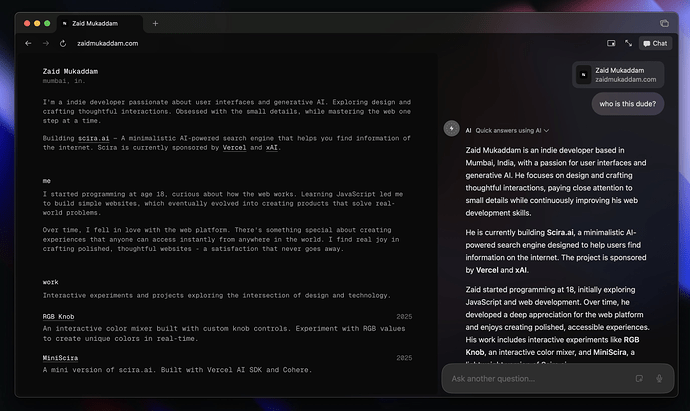
Task: Expand Quick answers using AI dropdown
Action: [512, 131]
